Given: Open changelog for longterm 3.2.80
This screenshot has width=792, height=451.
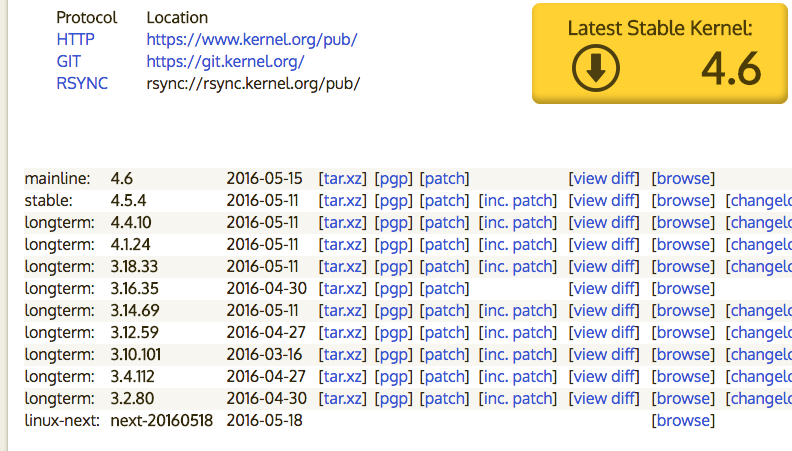Looking at the screenshot, I should [759, 398].
